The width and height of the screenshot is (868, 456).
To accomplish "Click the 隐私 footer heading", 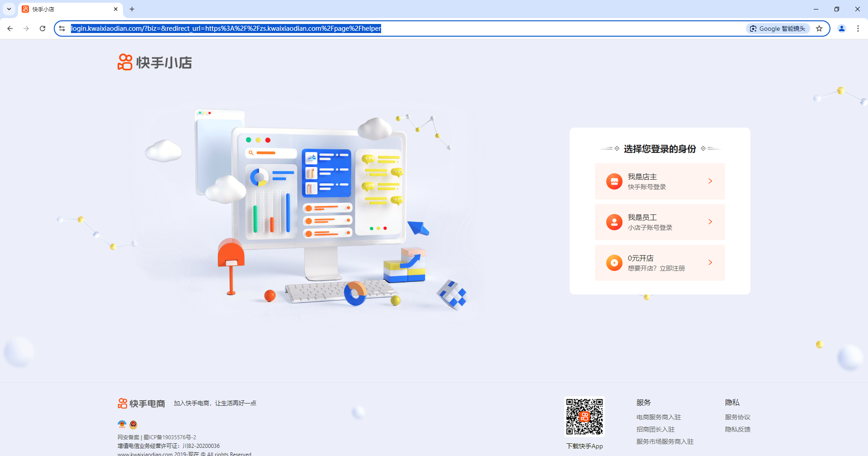I will [x=732, y=402].
